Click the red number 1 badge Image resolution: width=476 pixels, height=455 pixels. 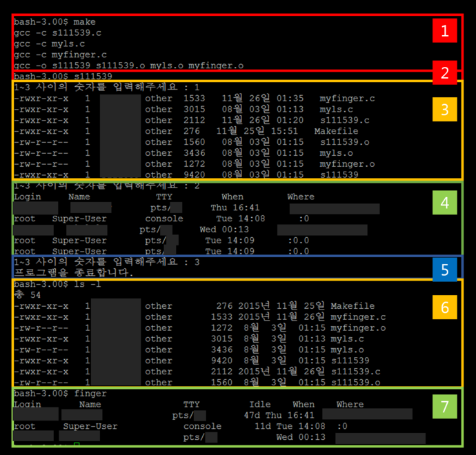coord(445,31)
